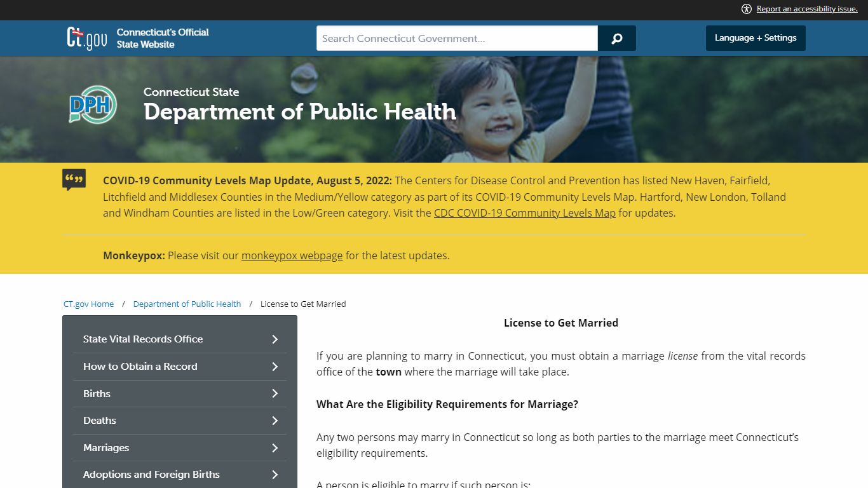This screenshot has width=868, height=488.
Task: Click the License to Get Married heading
Action: [561, 323]
